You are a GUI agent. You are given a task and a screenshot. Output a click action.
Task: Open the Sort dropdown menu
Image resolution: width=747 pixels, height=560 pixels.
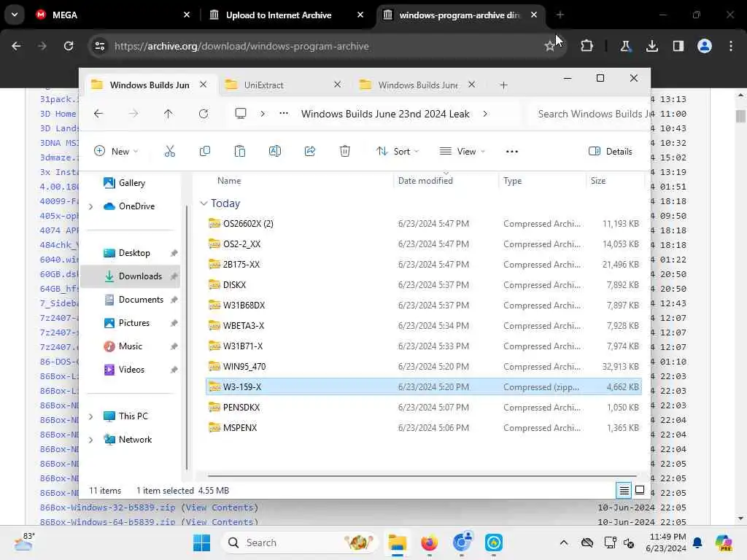tap(398, 152)
